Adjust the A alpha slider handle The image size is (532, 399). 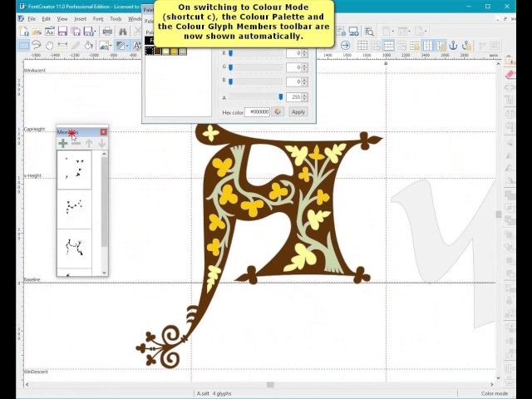tap(281, 97)
